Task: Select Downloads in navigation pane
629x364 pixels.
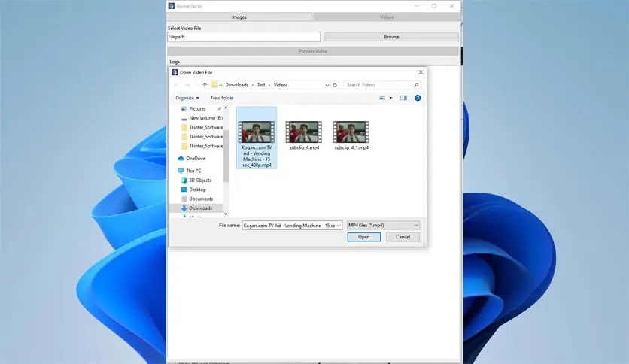Action: coord(201,208)
